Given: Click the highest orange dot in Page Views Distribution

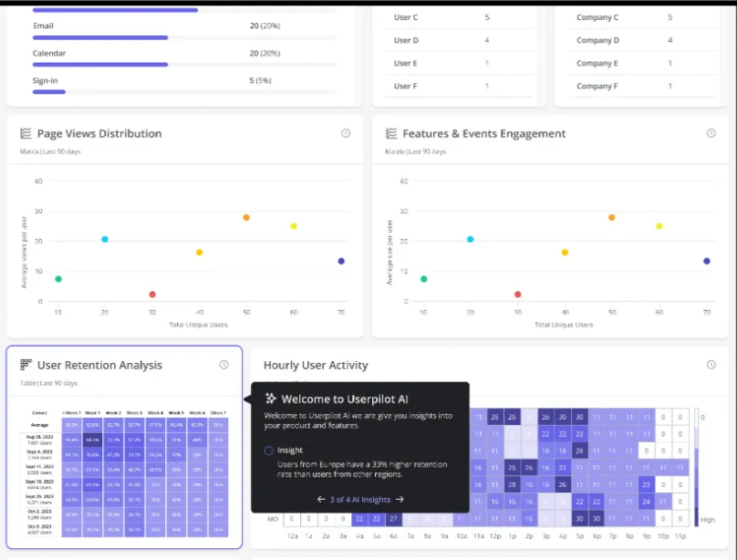Looking at the screenshot, I should (246, 217).
